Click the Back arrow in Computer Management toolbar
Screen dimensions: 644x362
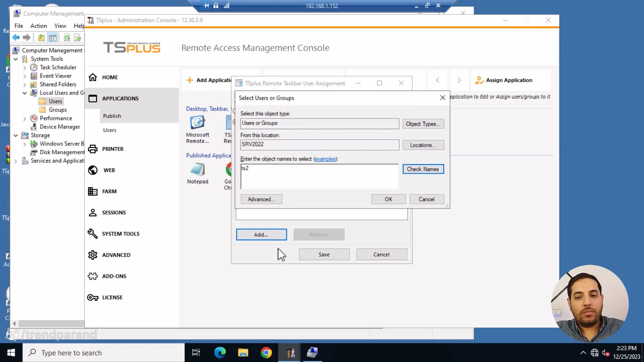click(x=16, y=38)
